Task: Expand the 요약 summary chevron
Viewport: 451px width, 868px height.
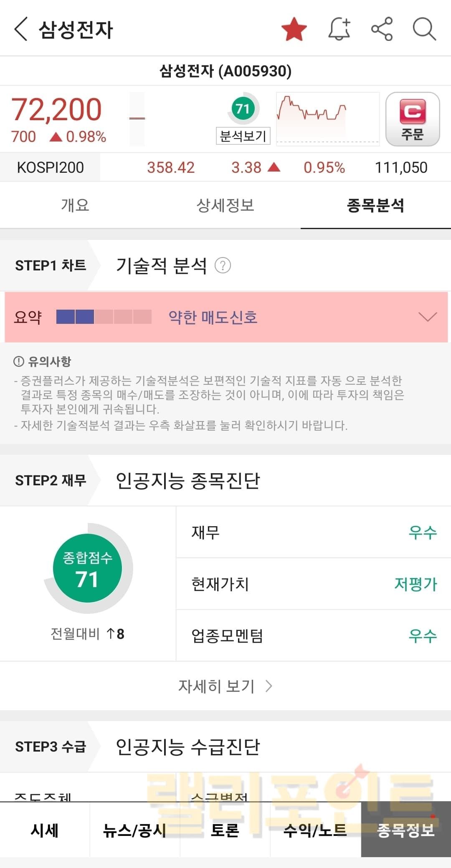Action: click(x=428, y=317)
